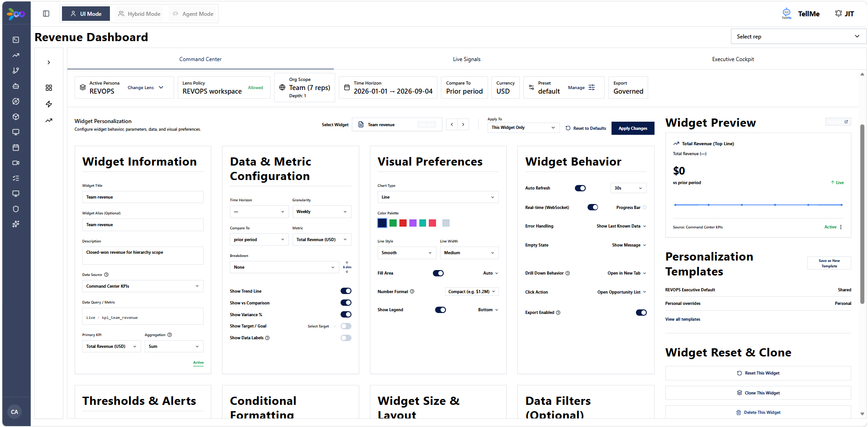The image size is (868, 427).
Task: Select the green color palette swatch
Action: pyautogui.click(x=393, y=223)
